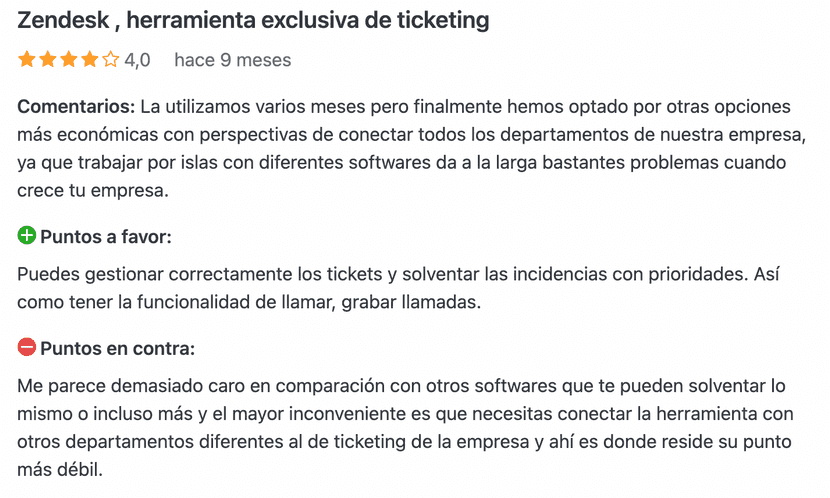Click the 'Puntos a favor:' heading

tap(106, 237)
